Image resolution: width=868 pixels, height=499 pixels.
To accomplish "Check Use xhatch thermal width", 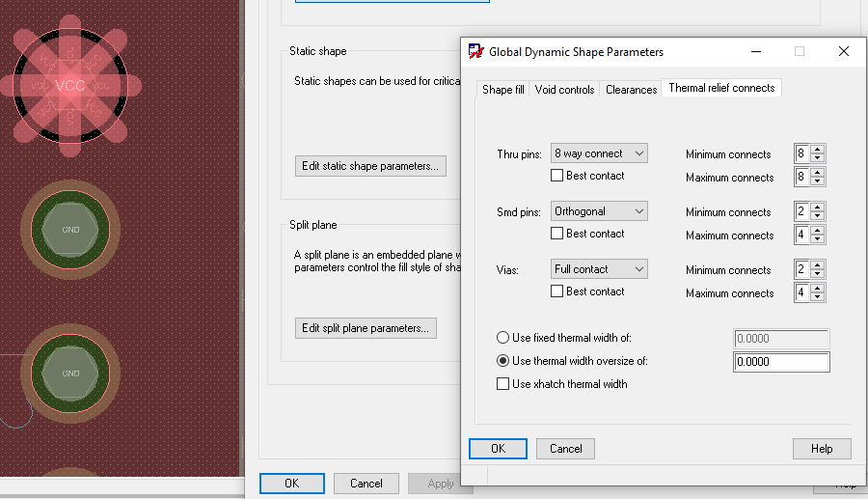I will click(502, 384).
